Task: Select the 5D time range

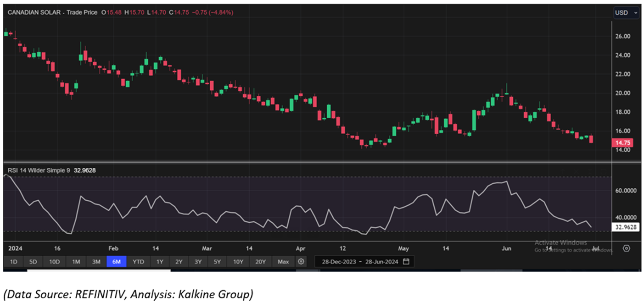Action: pyautogui.click(x=33, y=262)
